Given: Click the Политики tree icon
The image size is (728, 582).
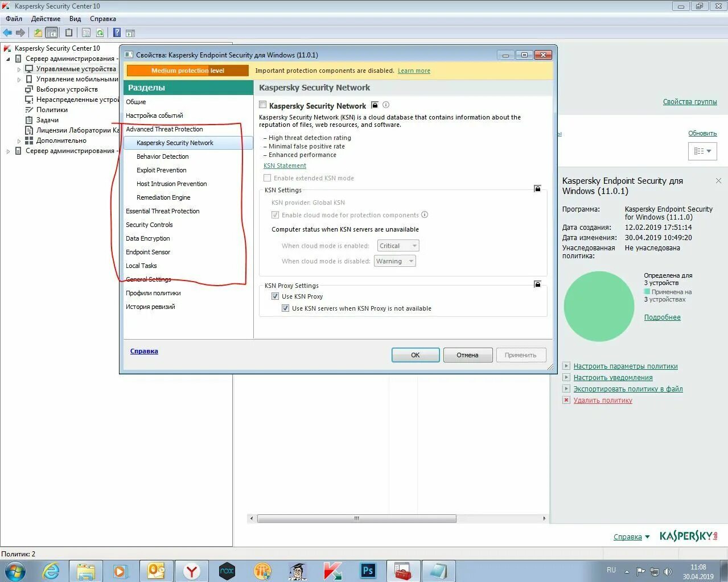Looking at the screenshot, I should pyautogui.click(x=29, y=110).
